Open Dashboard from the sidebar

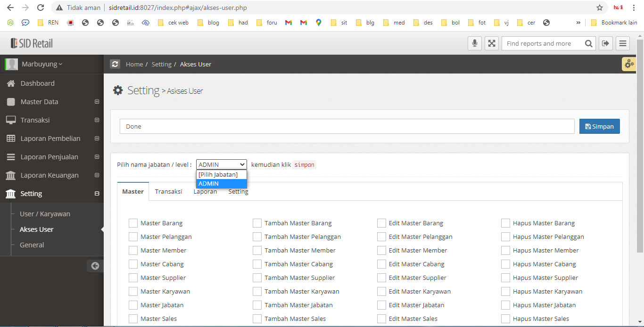coord(37,83)
